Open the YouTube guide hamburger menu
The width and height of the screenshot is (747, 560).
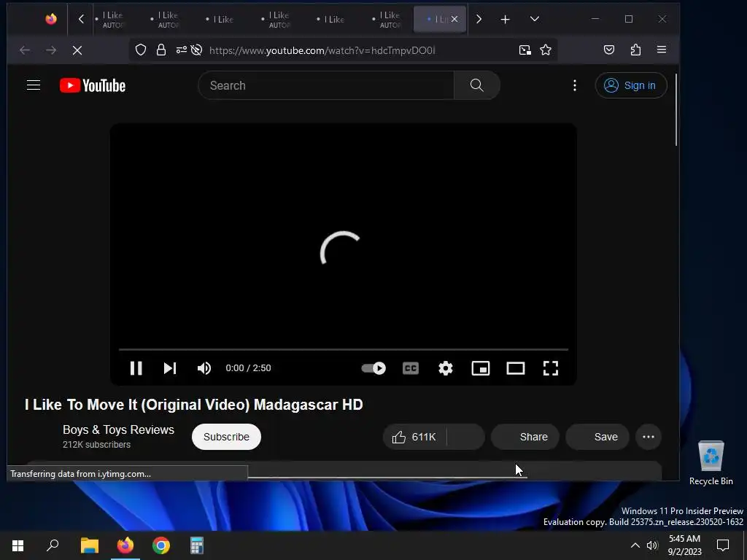point(34,85)
